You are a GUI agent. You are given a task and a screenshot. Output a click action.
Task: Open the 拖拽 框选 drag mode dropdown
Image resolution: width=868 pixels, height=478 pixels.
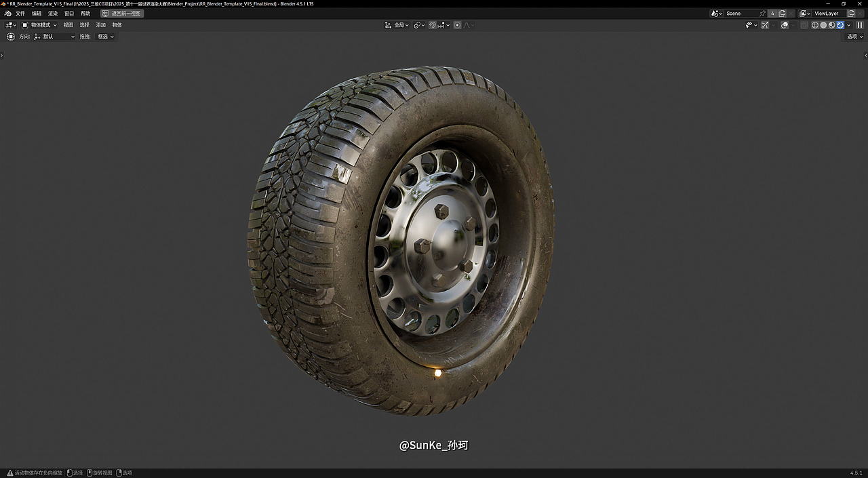[x=106, y=37]
